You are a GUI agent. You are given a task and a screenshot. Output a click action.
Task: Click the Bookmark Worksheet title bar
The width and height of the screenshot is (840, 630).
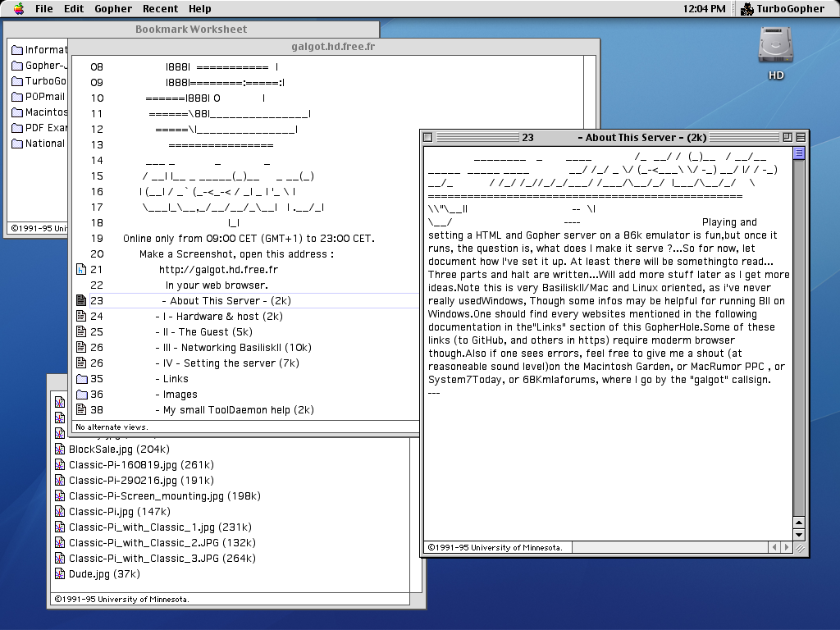191,29
